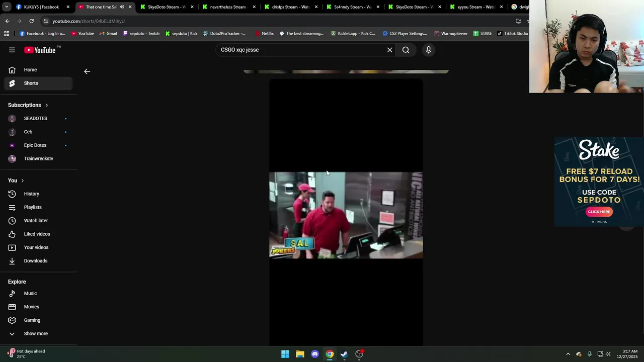Click the magnifier search button
Viewport: 644px width, 362px height.
click(406, 50)
